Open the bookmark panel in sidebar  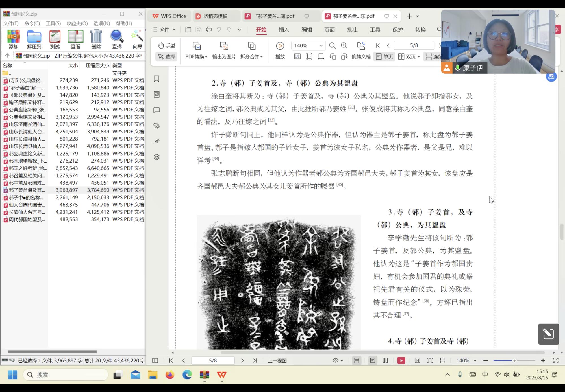pyautogui.click(x=157, y=79)
